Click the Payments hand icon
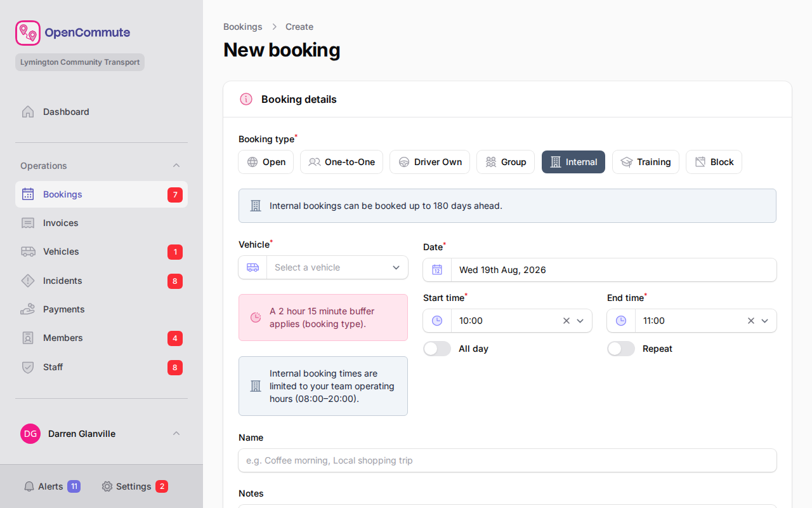 (28, 309)
